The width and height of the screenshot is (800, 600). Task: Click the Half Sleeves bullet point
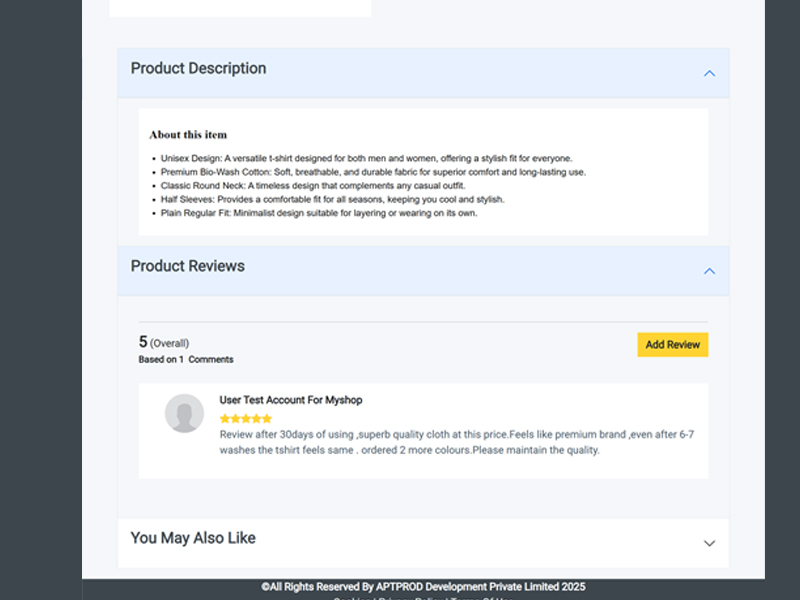point(332,199)
